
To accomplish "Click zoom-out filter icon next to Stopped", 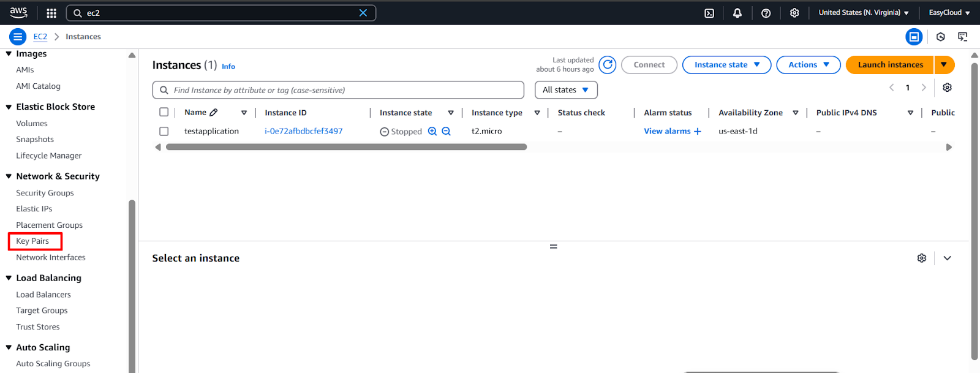I will 447,131.
